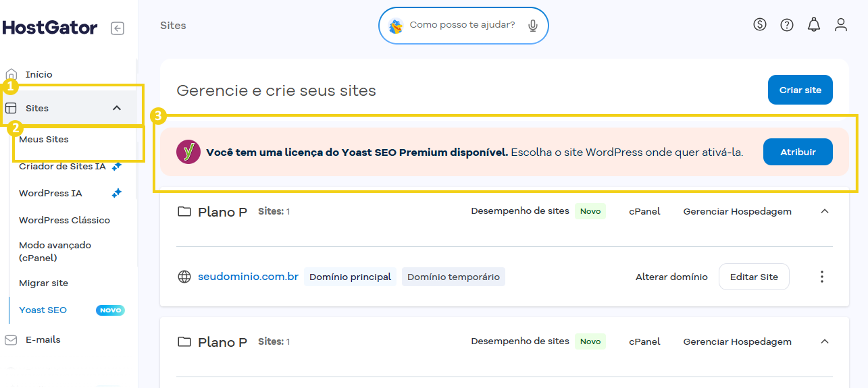Viewport: 868px width, 388px height.
Task: Open cPanel link in second Plano P
Action: coord(644,341)
